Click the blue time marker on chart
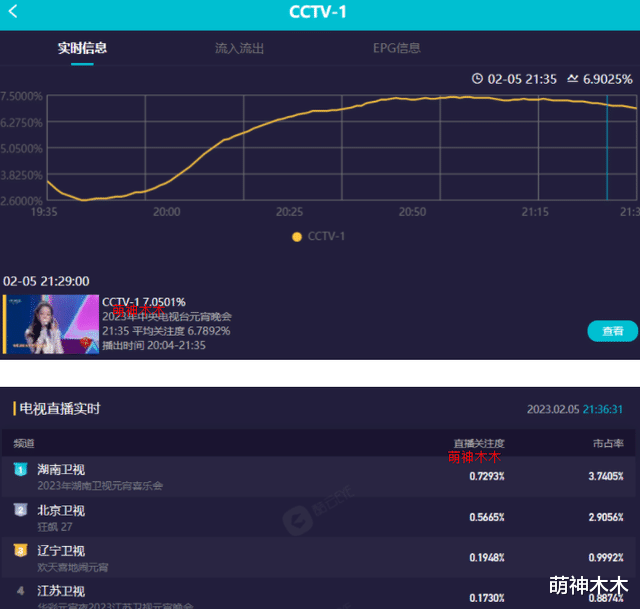The width and height of the screenshot is (640, 609). [x=607, y=147]
